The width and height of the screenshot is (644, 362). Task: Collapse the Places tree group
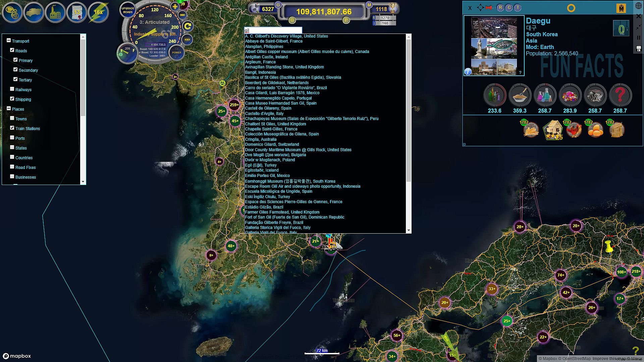pyautogui.click(x=9, y=109)
